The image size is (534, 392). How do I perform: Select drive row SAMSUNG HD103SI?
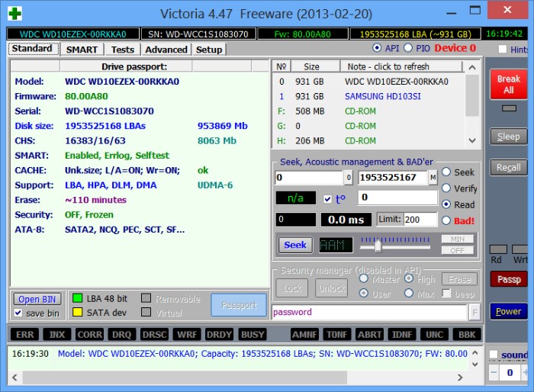coord(368,96)
